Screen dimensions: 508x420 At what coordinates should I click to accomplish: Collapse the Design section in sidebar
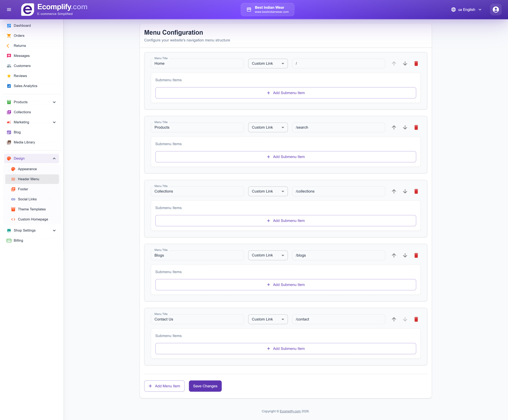coord(54,159)
